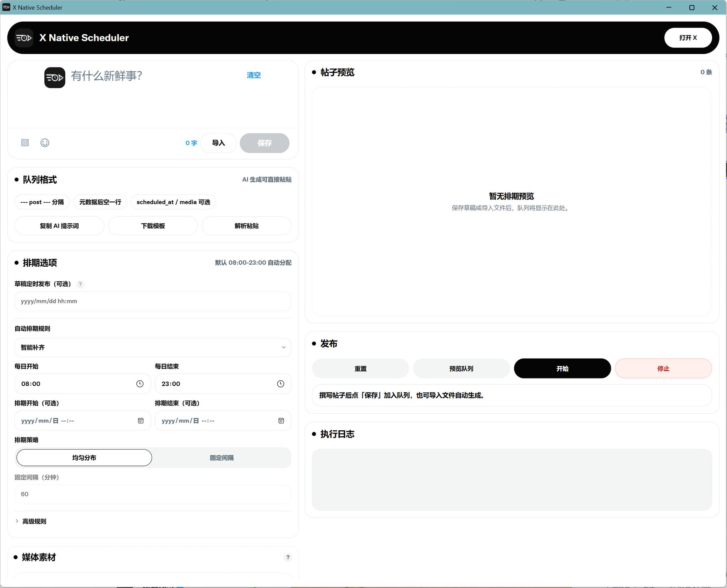Image resolution: width=727 pixels, height=588 pixels.
Task: Click the '默认 08:00-23:00 自动分配' text
Action: (x=253, y=263)
